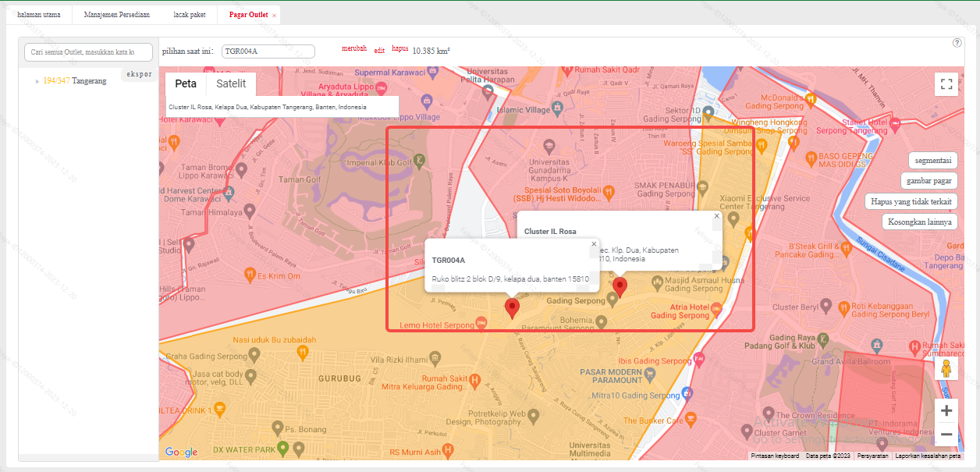980x472 pixels.
Task: Select Masjid Asmaul Husna marker
Action: pos(657,282)
